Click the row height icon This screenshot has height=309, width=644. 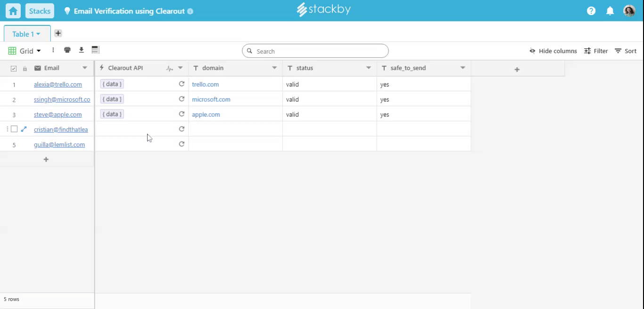[95, 50]
